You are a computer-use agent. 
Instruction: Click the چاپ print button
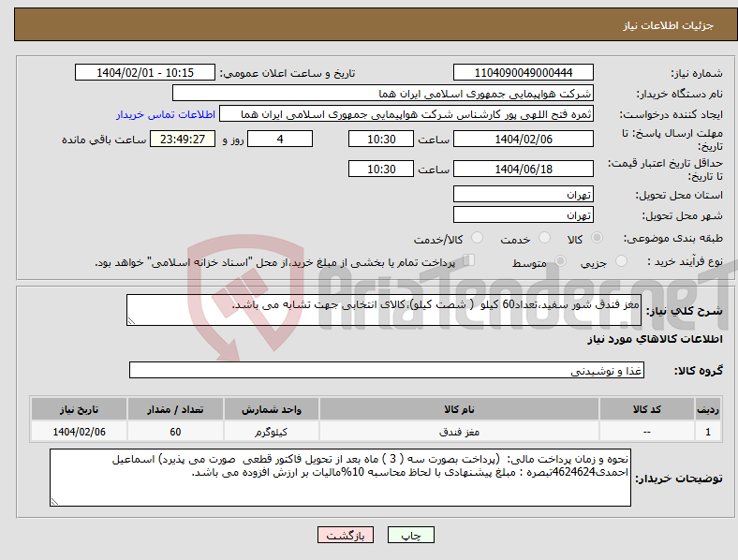point(411,535)
